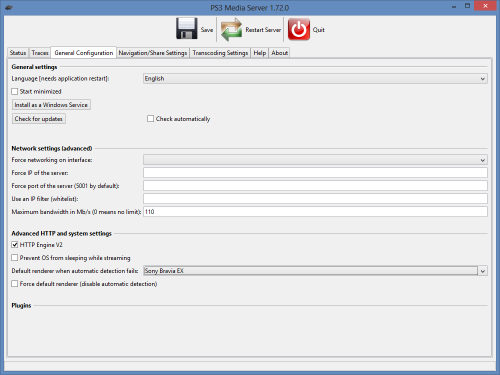Viewport: 500px width, 375px height.
Task: Click the Save floppy disk icon
Action: 187,29
